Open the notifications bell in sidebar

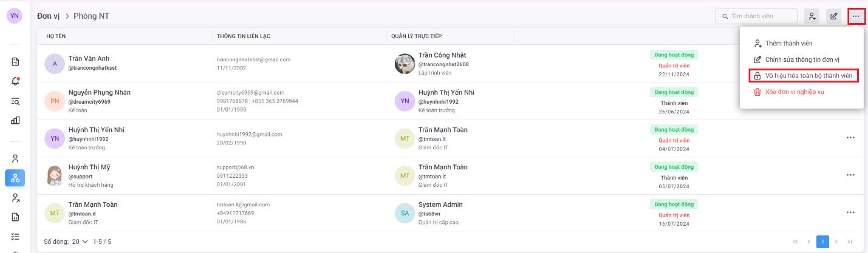(15, 81)
